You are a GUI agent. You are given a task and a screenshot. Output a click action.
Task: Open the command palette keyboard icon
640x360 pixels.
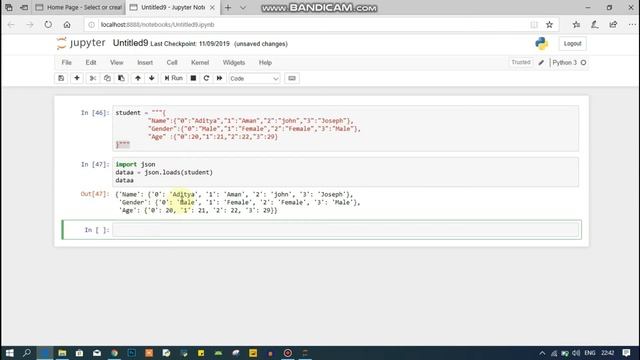[x=292, y=78]
